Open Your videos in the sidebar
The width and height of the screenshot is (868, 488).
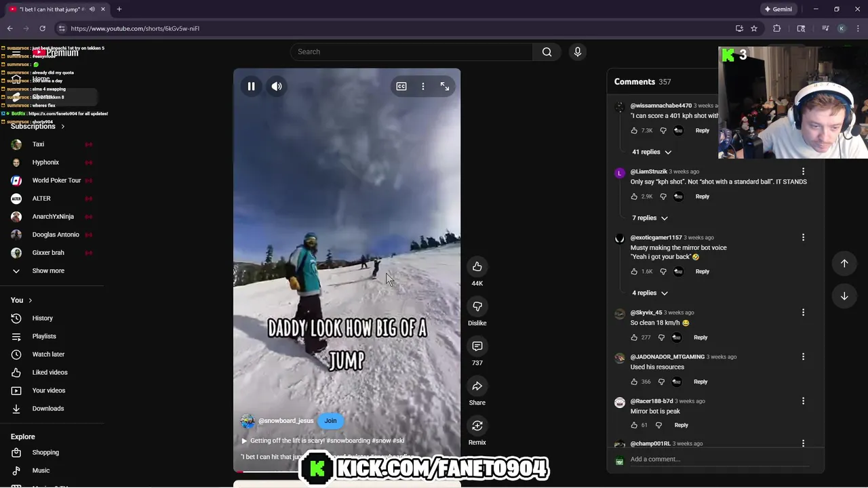[x=51, y=390]
